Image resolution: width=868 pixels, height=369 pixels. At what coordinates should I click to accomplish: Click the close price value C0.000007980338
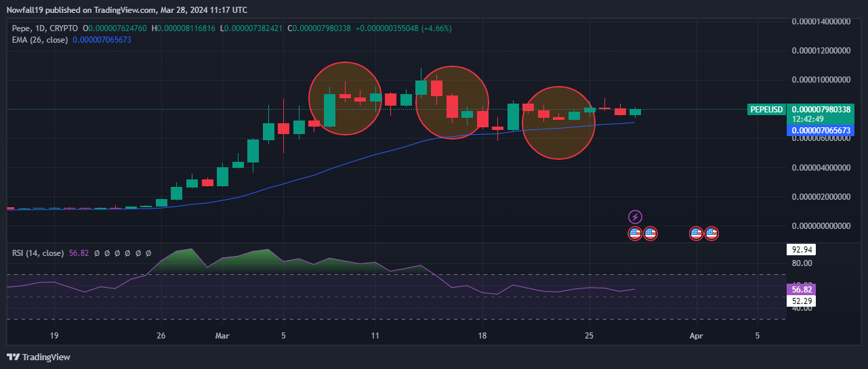coord(319,28)
